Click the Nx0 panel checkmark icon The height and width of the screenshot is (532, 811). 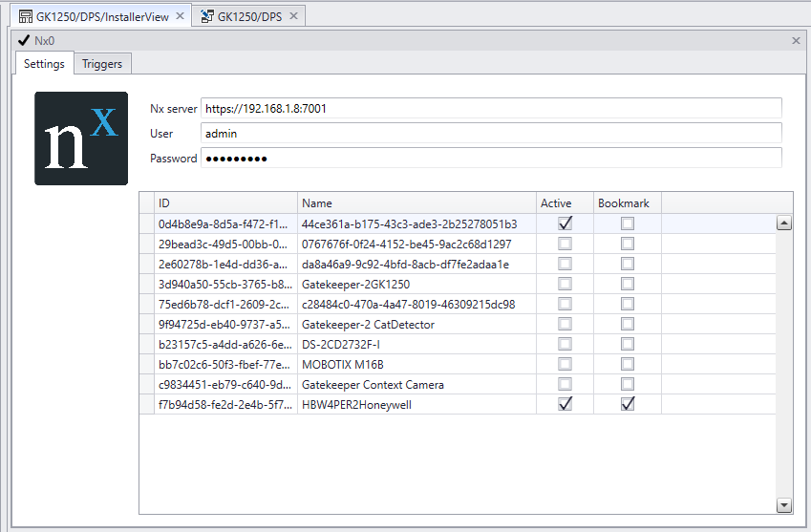(x=24, y=40)
